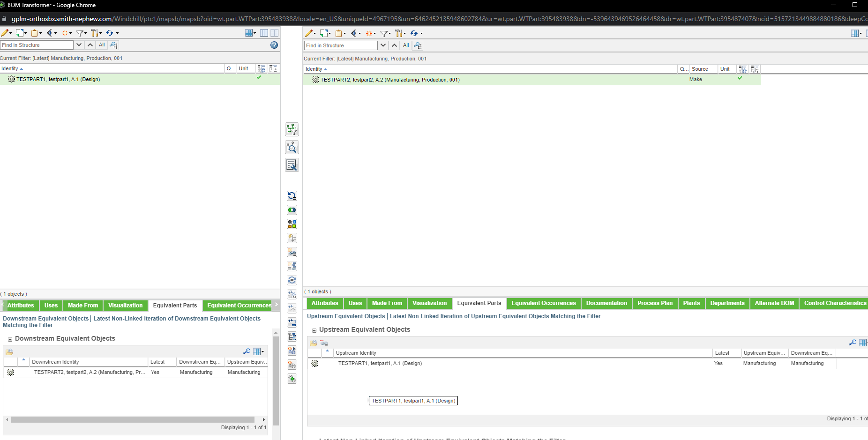Click the find-in-structure search icon beside the All button

coord(113,45)
